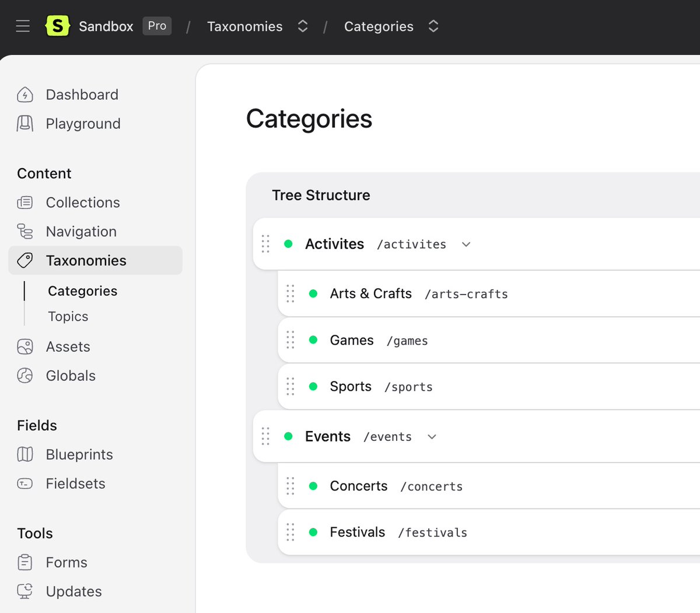Click drag handle of Arts & Crafts row

(x=290, y=293)
